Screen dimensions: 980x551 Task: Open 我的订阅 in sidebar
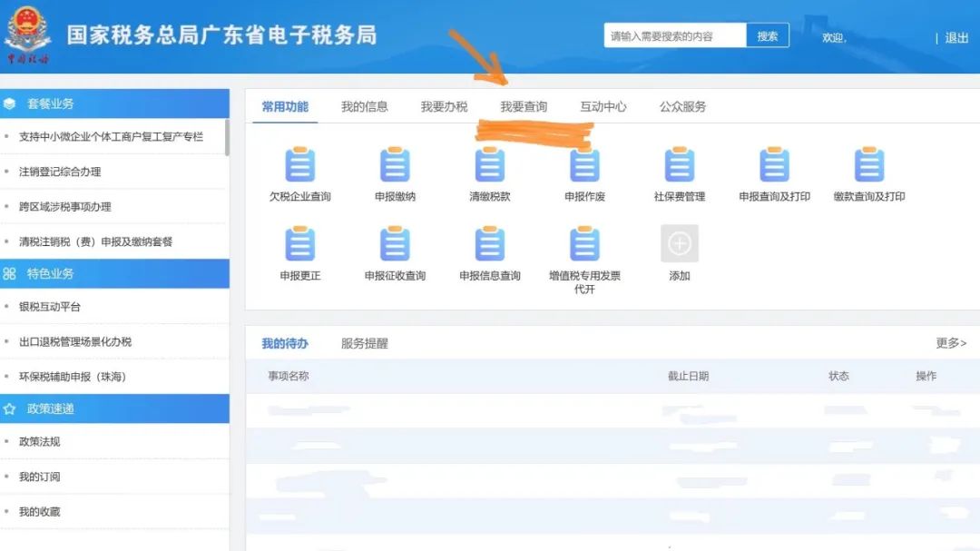[39, 477]
